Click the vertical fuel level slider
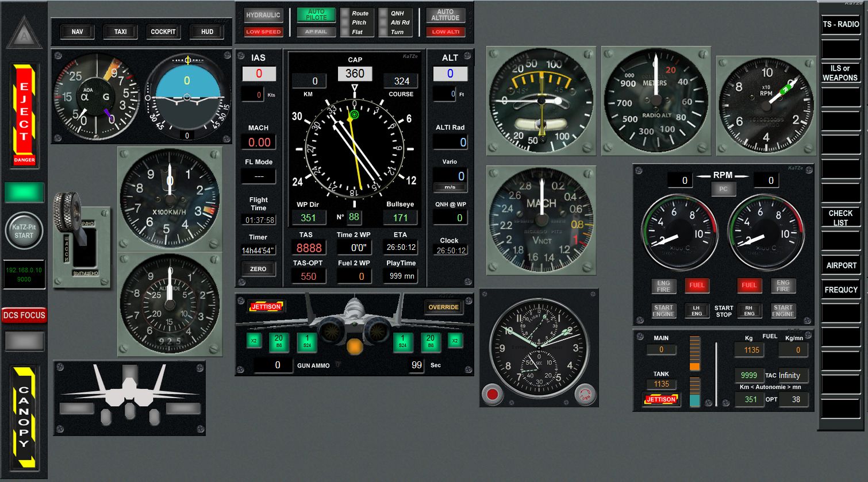Viewport: 868px width, 482px height. click(x=716, y=373)
